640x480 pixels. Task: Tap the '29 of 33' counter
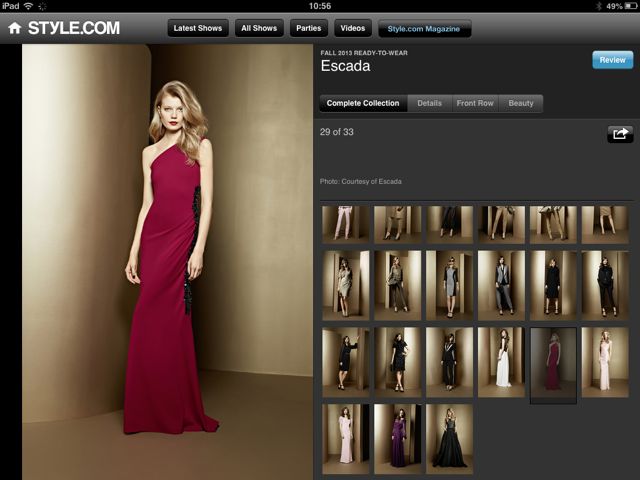tap(337, 132)
